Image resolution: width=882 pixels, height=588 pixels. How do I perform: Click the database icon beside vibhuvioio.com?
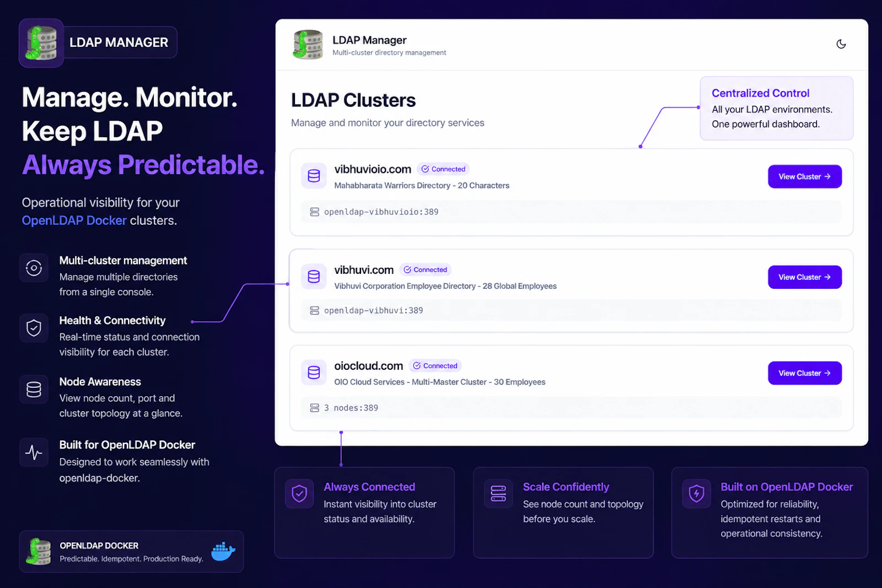[314, 176]
